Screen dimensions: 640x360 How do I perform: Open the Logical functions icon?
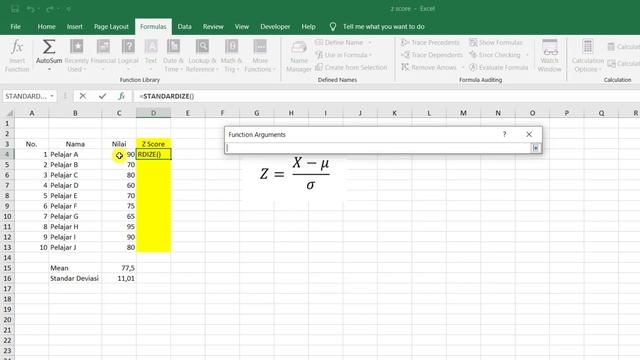pos(128,47)
